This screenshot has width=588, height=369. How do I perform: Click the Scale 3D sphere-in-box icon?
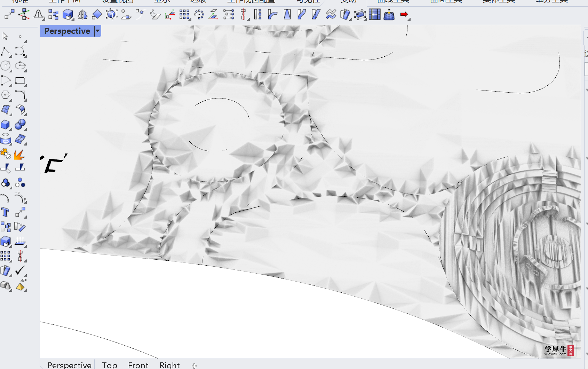111,15
